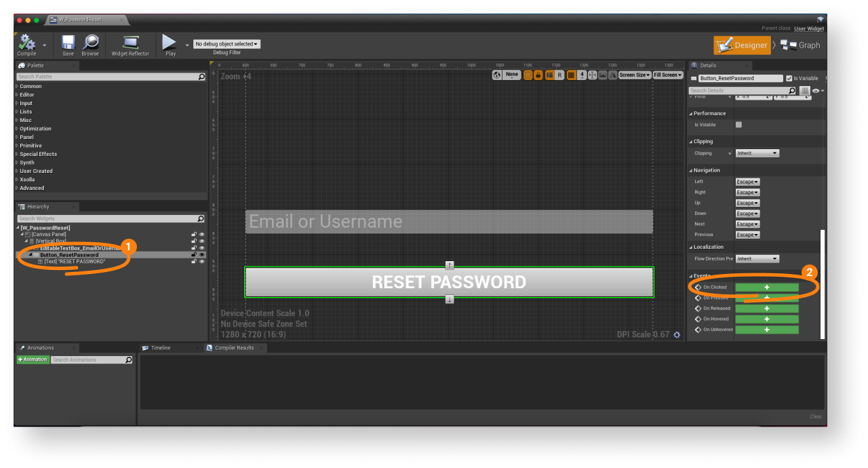Switch to the Graph editor mode
Image resolution: width=868 pixels, height=468 pixels.
point(800,45)
